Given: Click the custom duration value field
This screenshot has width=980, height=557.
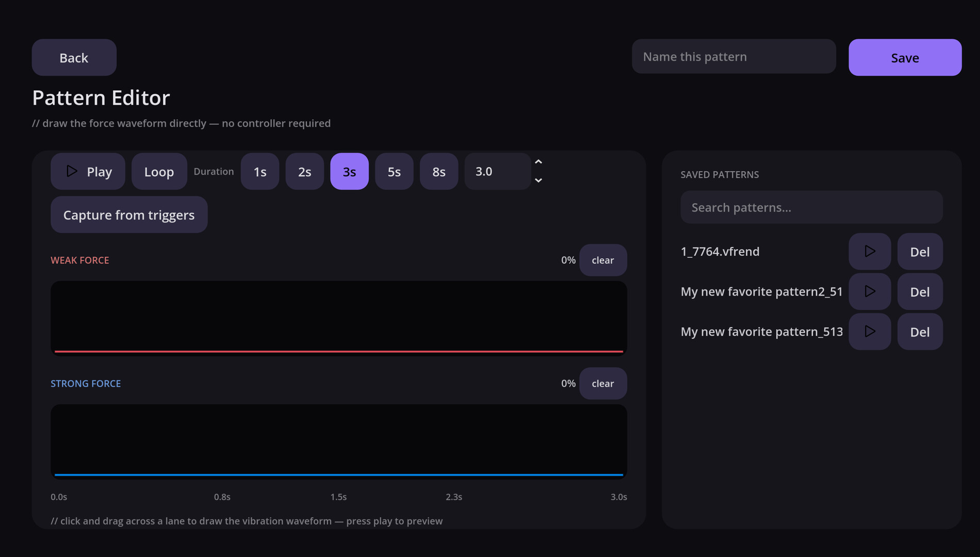Looking at the screenshot, I should [x=497, y=171].
